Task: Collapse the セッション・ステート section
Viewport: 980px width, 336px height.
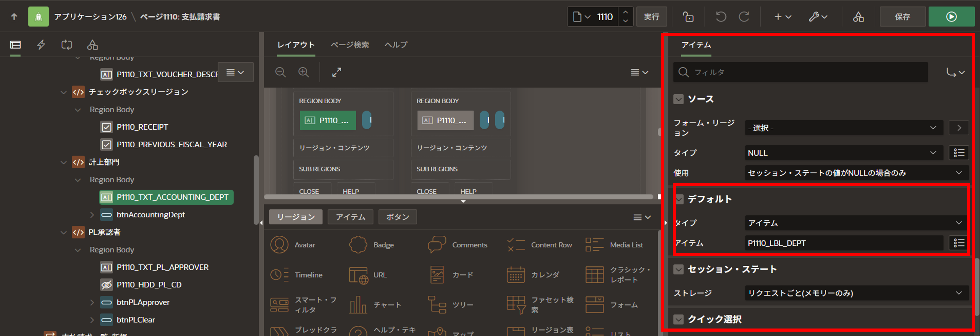Action: click(678, 269)
